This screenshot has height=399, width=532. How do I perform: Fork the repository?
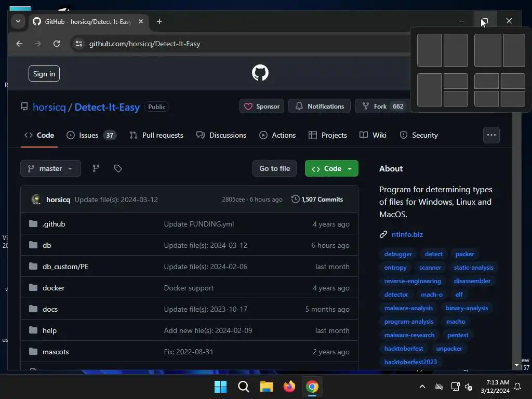click(383, 107)
